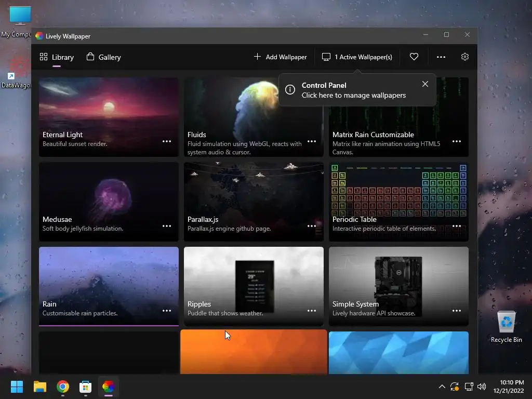532x399 pixels.
Task: Click Lively Wallpaper taskbar icon
Action: pos(109,387)
